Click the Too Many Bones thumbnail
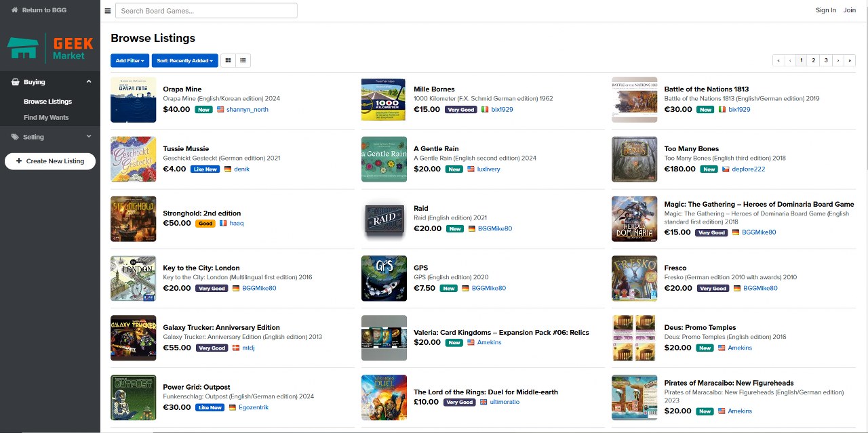The width and height of the screenshot is (868, 433). tap(634, 159)
